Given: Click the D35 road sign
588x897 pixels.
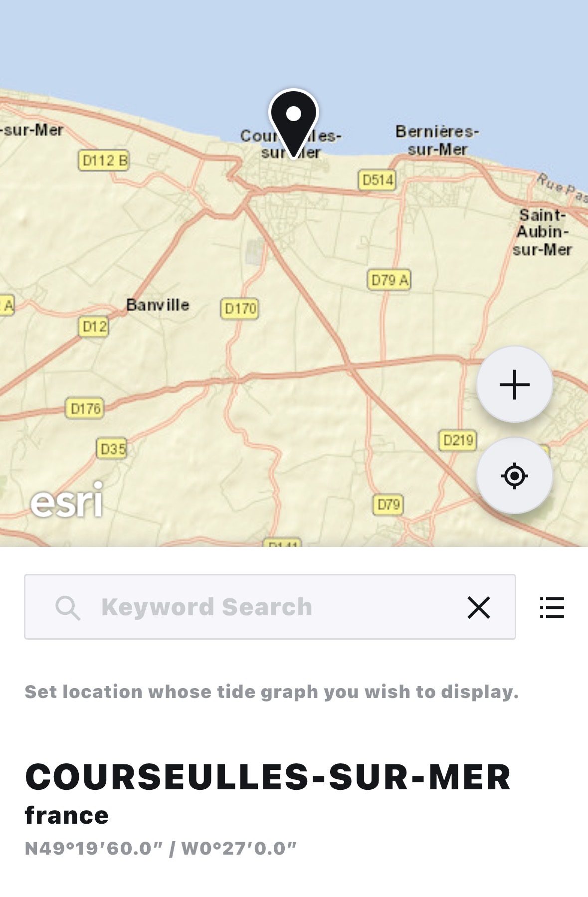Looking at the screenshot, I should (112, 449).
